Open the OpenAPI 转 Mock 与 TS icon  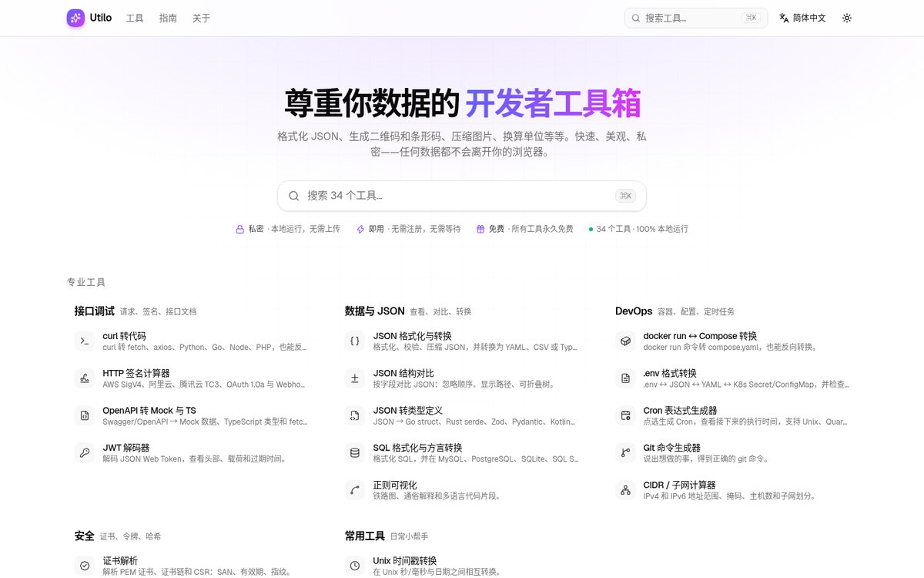coord(85,415)
